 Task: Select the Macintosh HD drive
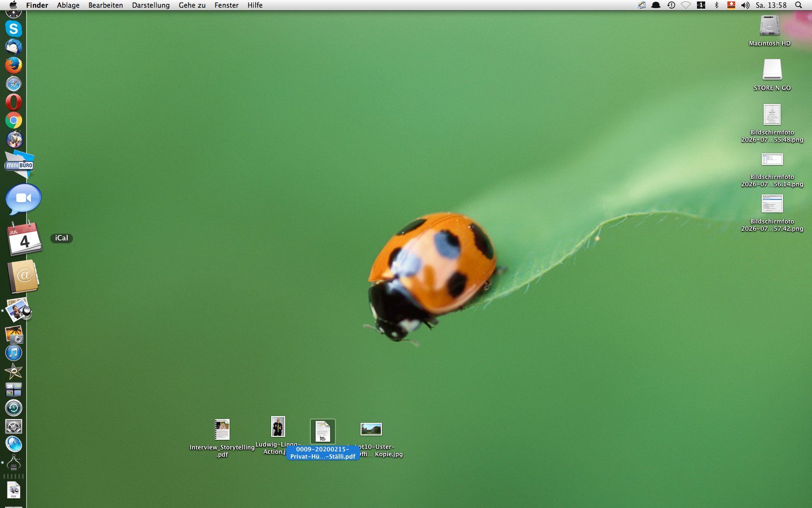pyautogui.click(x=769, y=26)
